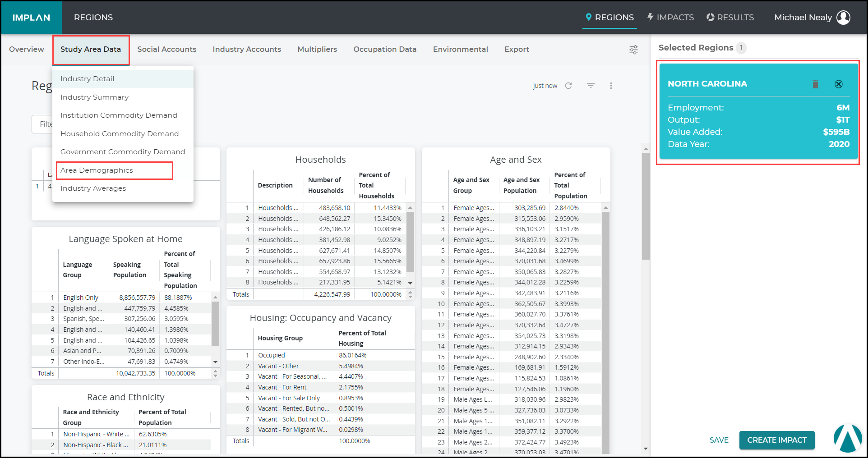This screenshot has height=458, width=868.
Task: Click the SAVE link
Action: (x=719, y=440)
